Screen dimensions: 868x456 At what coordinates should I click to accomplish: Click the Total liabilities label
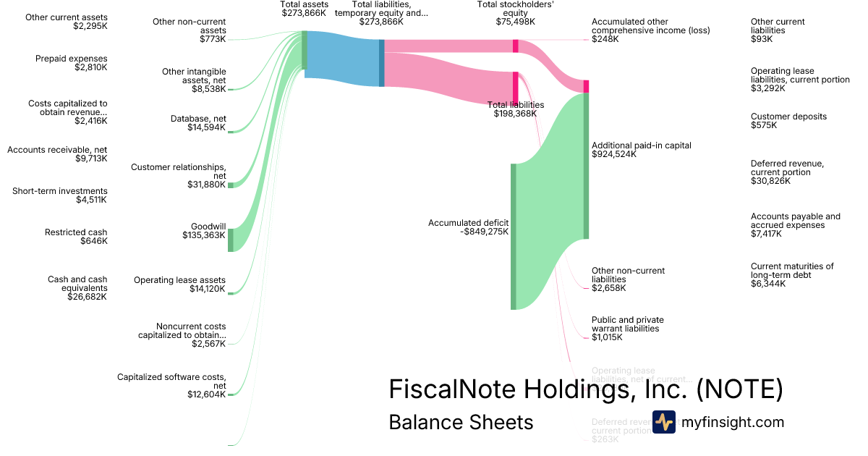pyautogui.click(x=515, y=109)
